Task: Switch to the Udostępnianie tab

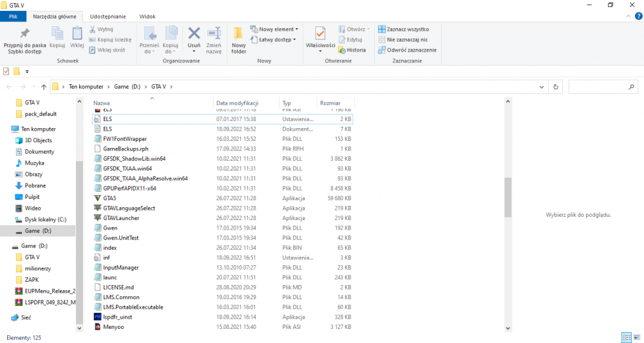Action: [x=108, y=17]
